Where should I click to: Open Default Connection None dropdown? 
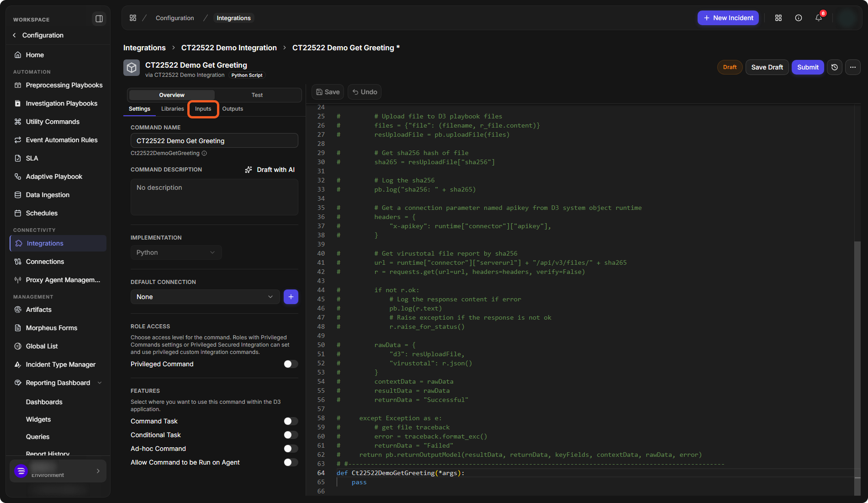coord(205,297)
